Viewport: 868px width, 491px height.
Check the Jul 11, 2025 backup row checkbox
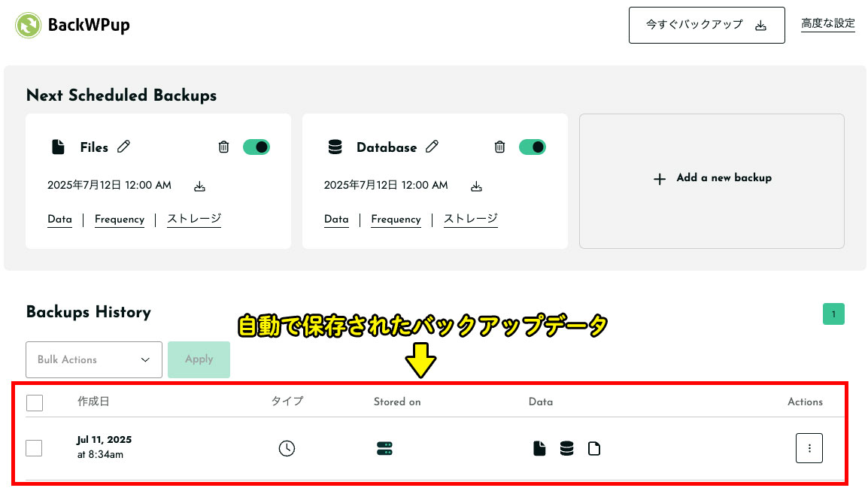point(35,448)
